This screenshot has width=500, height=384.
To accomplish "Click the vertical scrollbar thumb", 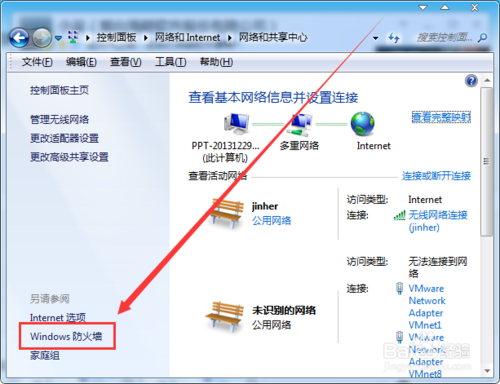I will (487, 162).
